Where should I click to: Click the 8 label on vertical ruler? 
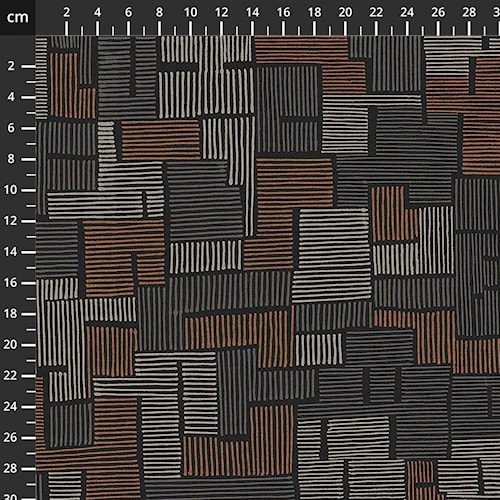11,159
